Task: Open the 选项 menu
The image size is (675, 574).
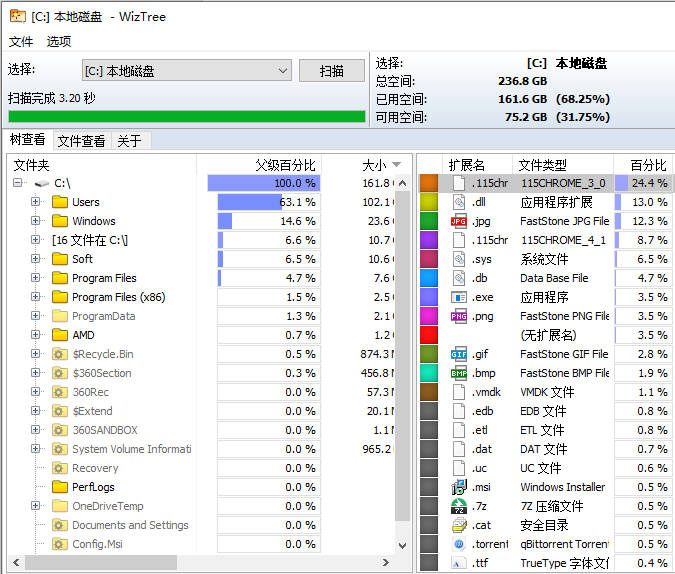Action: pos(59,41)
